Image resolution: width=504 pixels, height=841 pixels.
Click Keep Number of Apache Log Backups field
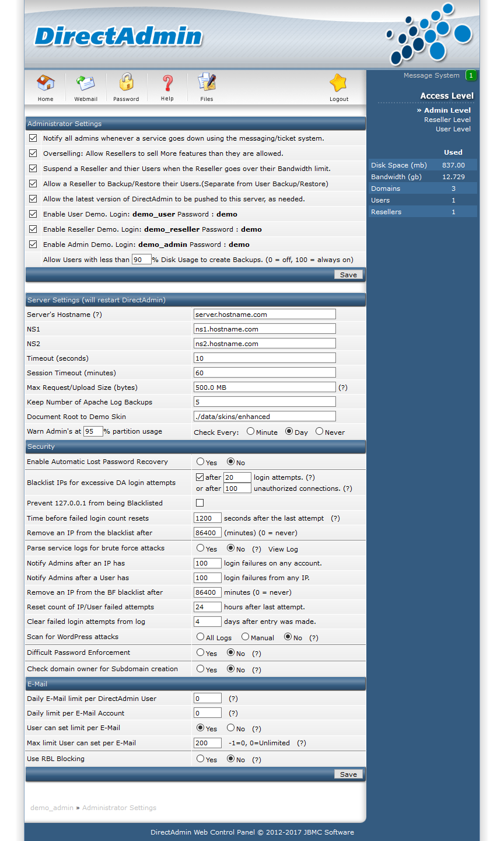[x=265, y=402]
